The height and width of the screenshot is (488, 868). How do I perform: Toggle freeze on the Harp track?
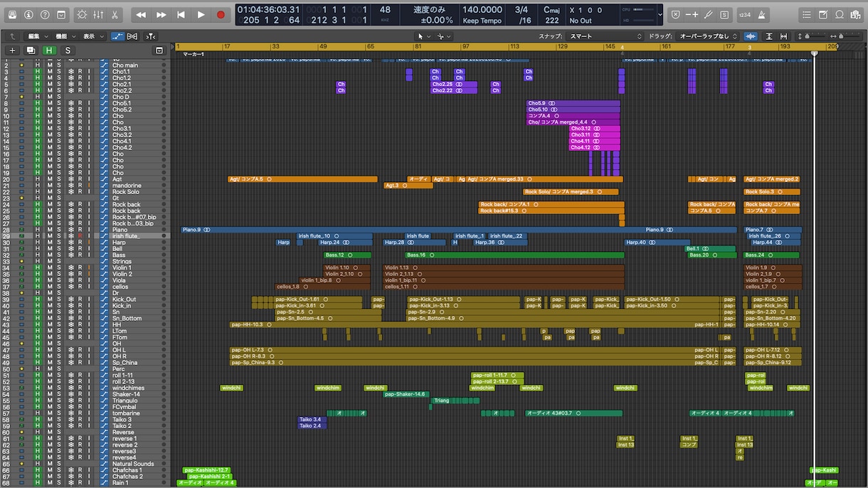[70, 242]
